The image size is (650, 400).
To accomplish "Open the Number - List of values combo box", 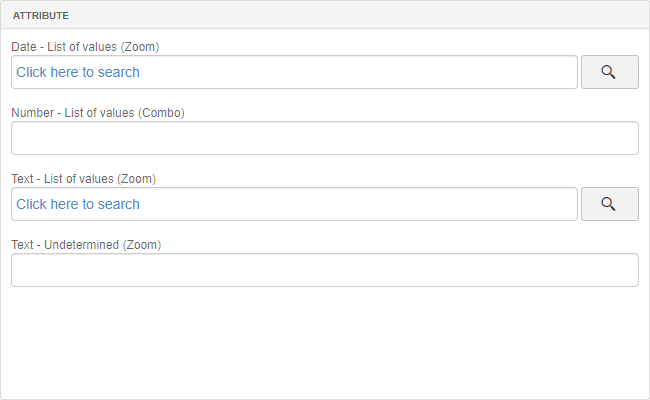I will (325, 138).
